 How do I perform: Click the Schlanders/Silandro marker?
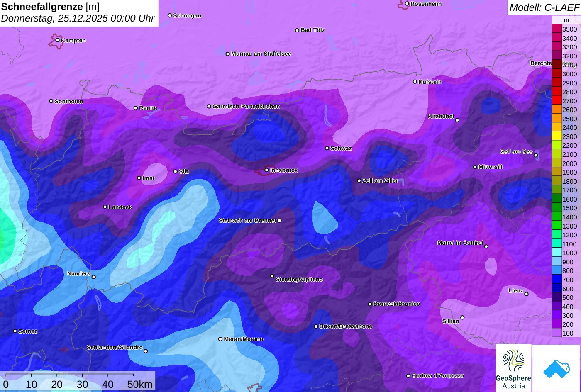click(x=146, y=351)
